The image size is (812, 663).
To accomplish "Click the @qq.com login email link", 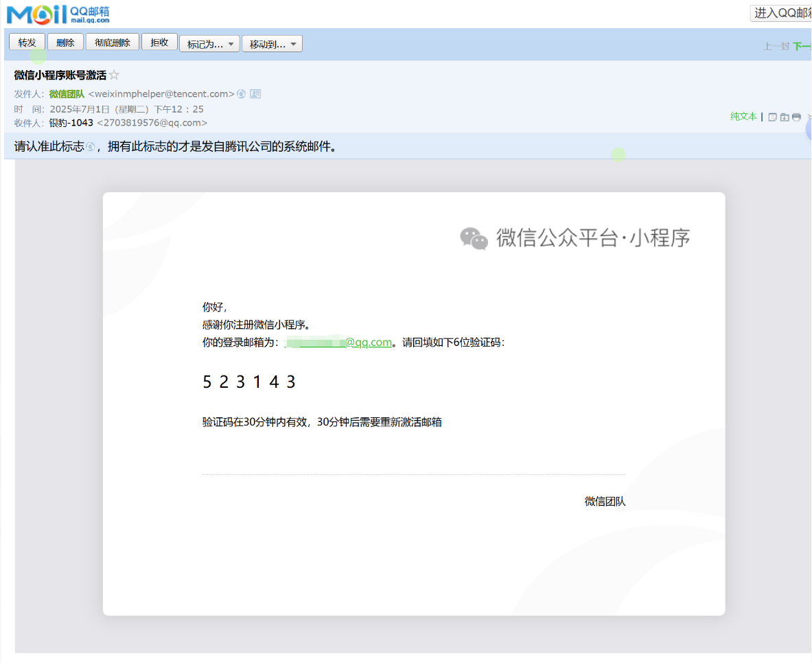I will 338,342.
